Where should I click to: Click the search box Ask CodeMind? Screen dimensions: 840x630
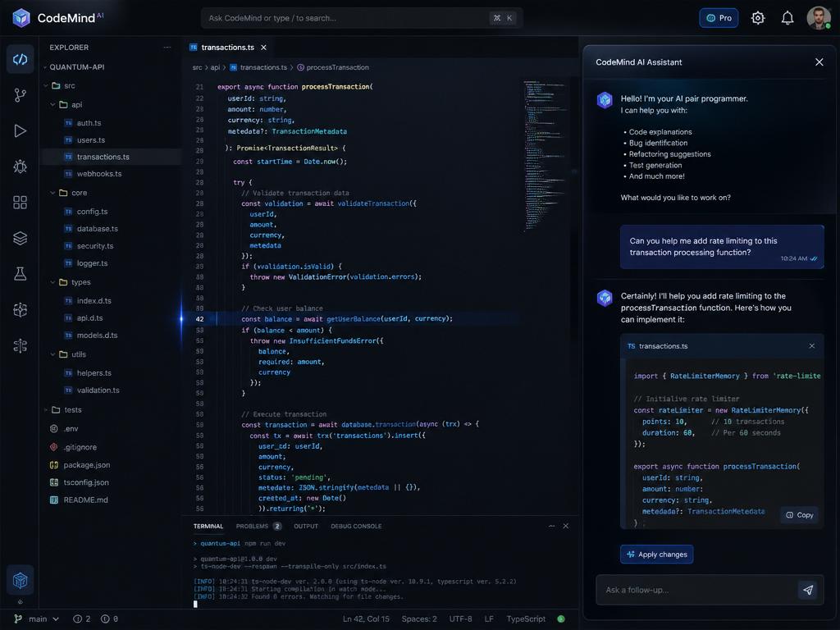(x=362, y=18)
